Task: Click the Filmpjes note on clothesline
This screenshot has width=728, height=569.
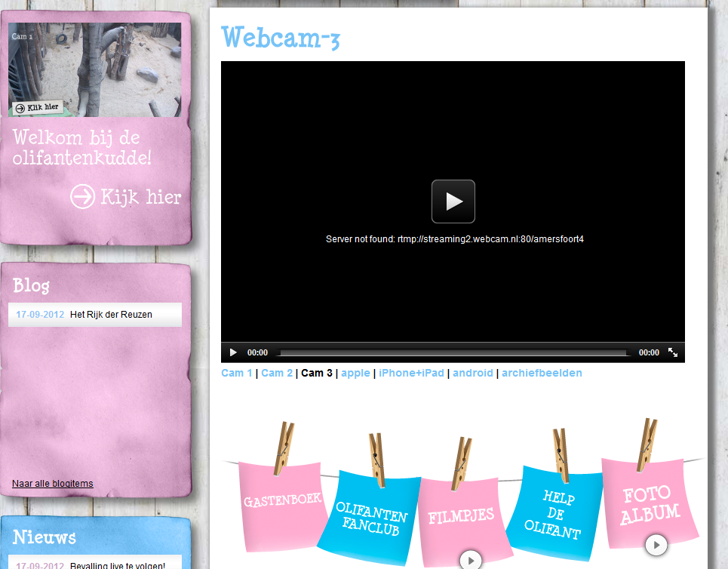Action: pyautogui.click(x=460, y=517)
